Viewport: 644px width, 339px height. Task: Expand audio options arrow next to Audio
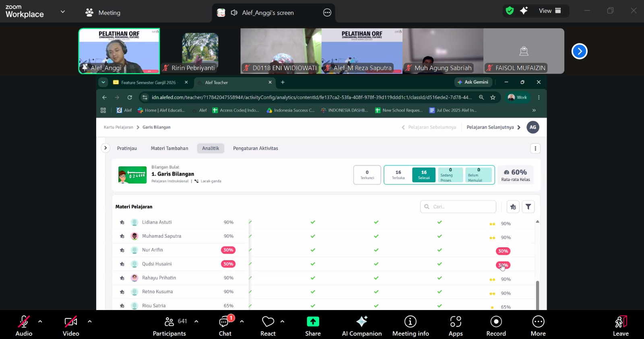[40, 321]
